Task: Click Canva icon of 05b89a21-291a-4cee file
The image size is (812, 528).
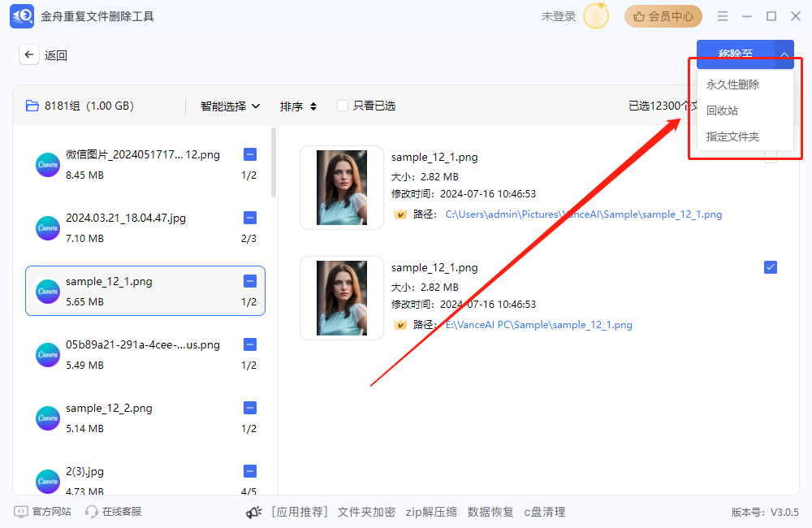Action: (48, 355)
